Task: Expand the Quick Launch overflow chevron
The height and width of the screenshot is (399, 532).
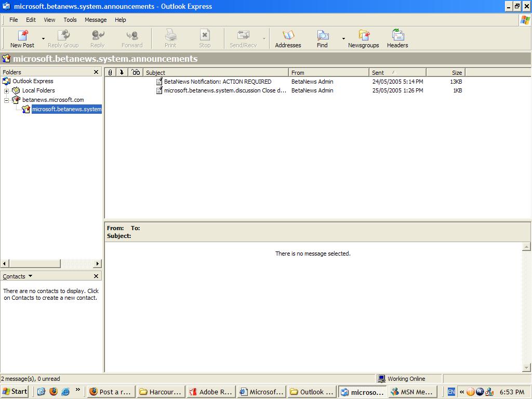Action: [78, 390]
